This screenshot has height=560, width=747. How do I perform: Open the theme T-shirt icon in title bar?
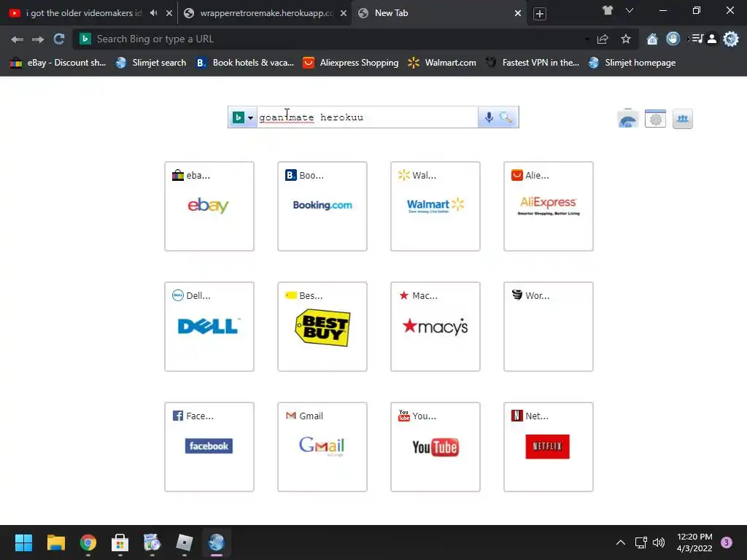click(608, 10)
